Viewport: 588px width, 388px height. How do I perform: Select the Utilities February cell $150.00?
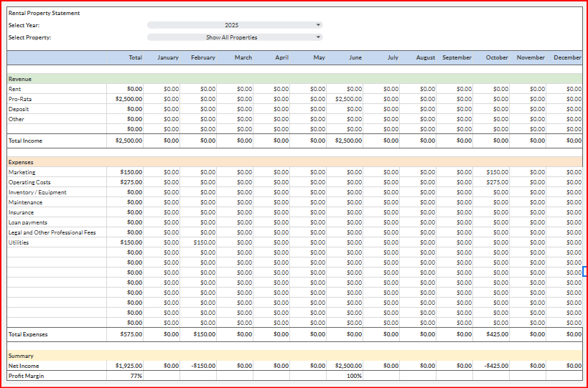point(198,242)
